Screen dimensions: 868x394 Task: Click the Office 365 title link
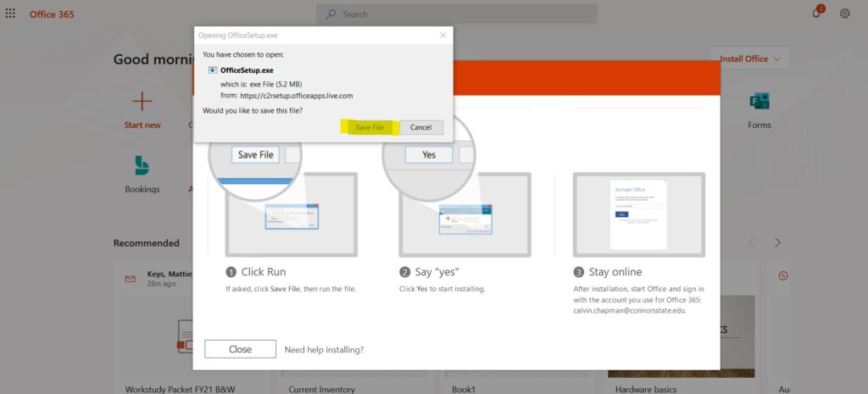pos(52,14)
